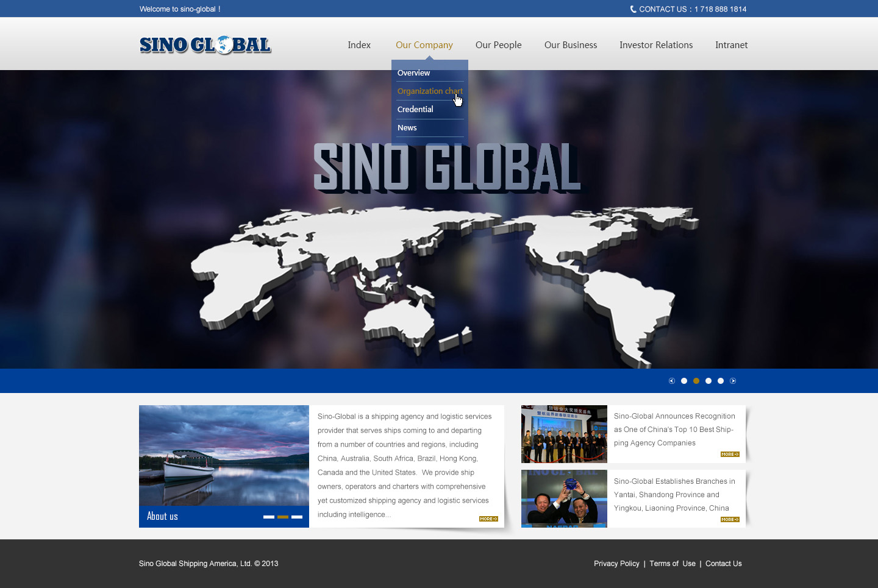
Task: Click MORE on Yantai branches news item
Action: coord(730,520)
